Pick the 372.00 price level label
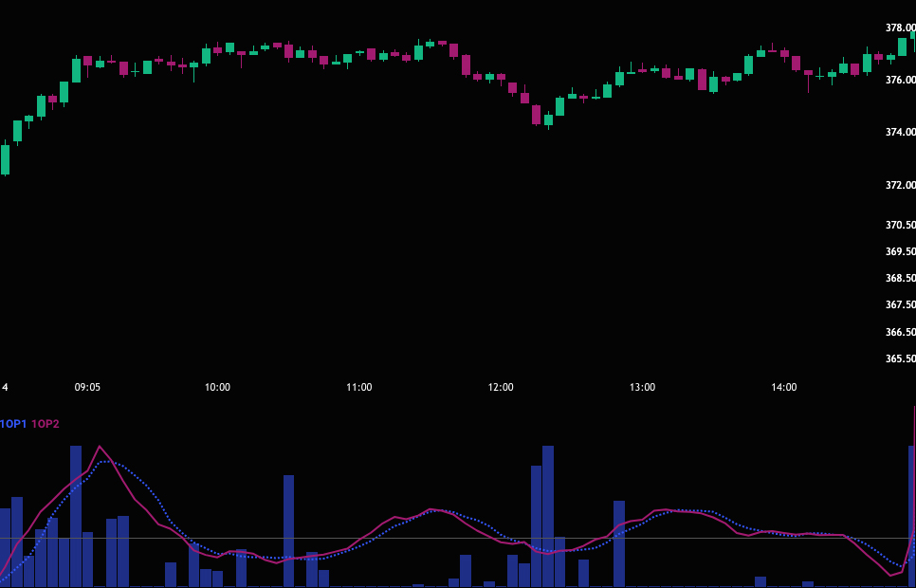 pyautogui.click(x=900, y=185)
